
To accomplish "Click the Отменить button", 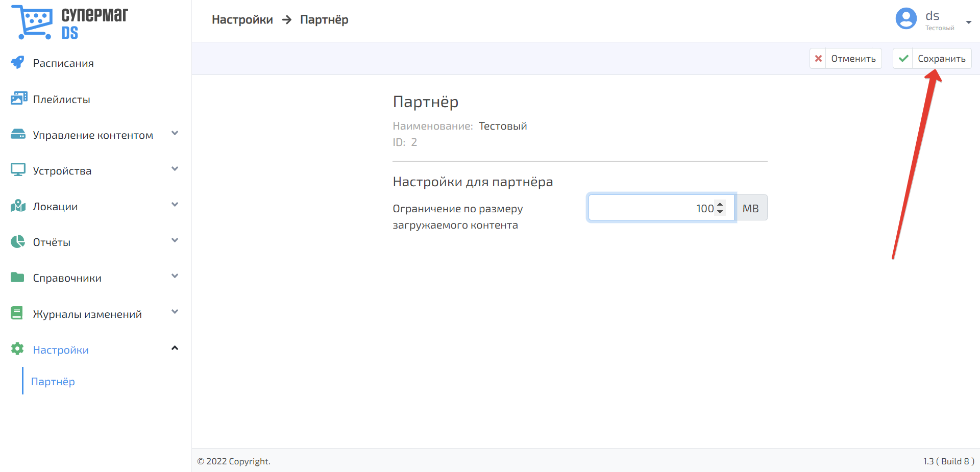I will coord(846,59).
